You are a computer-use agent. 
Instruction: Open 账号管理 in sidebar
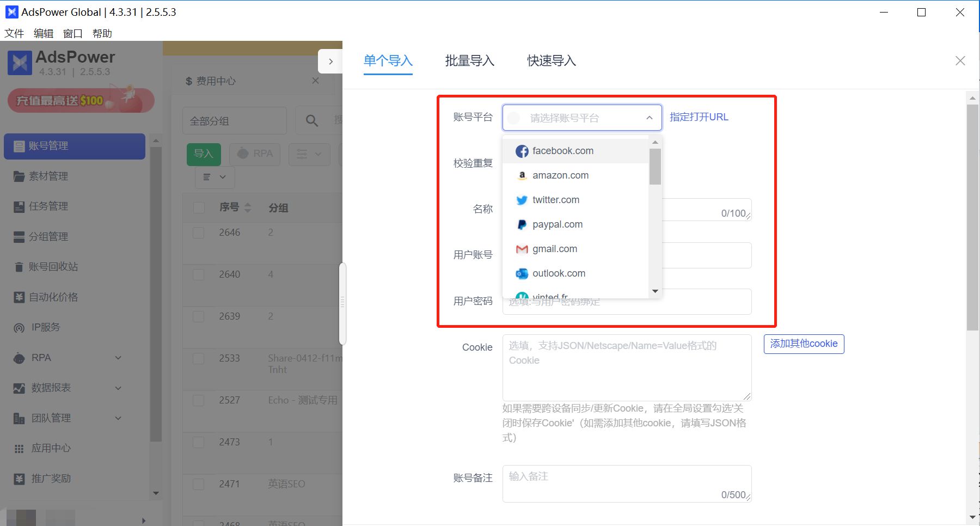coord(75,146)
